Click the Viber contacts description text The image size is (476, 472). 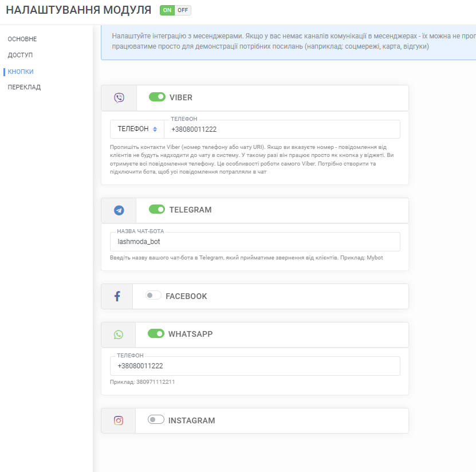(252, 159)
